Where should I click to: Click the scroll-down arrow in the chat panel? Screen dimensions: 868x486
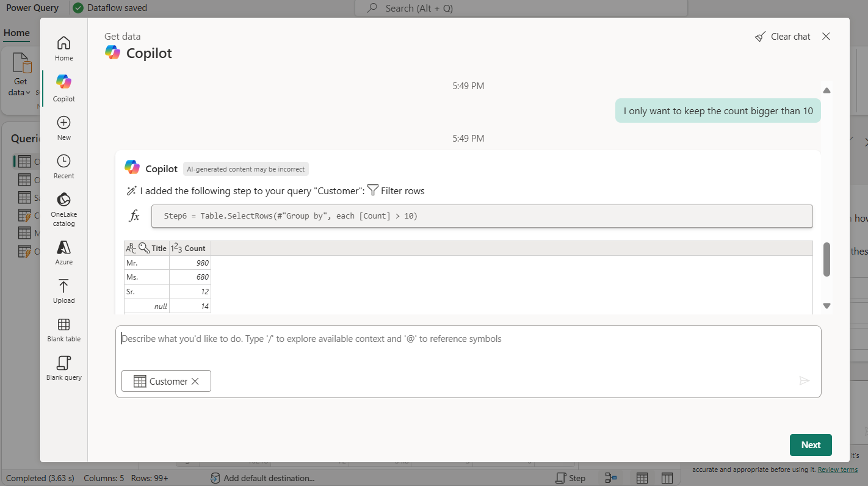(826, 305)
